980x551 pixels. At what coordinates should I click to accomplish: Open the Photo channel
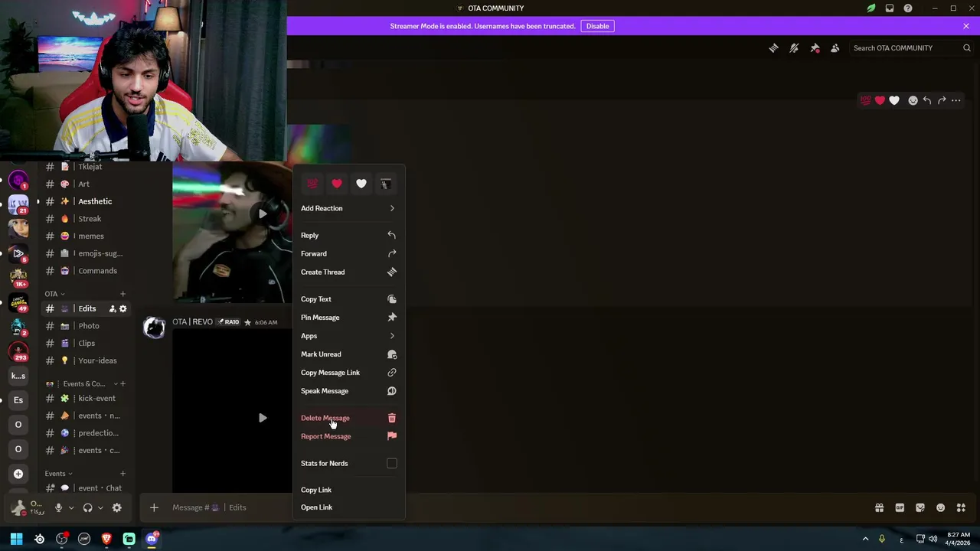(87, 326)
